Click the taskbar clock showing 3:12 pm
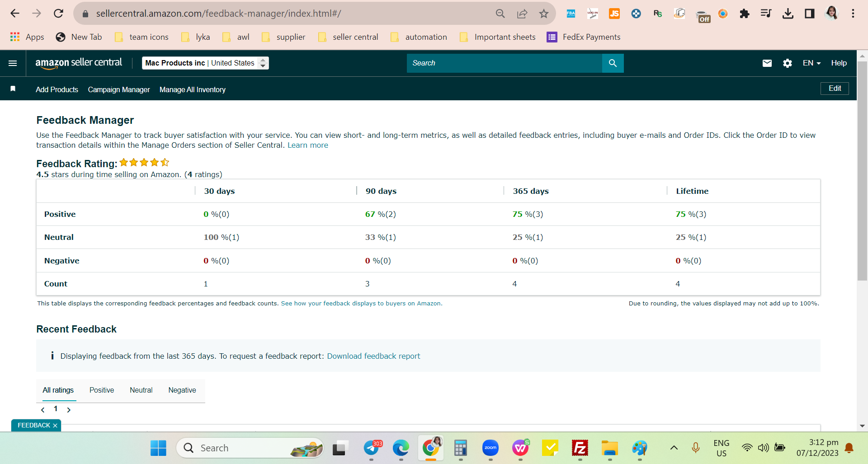The width and height of the screenshot is (868, 464). coord(817,448)
